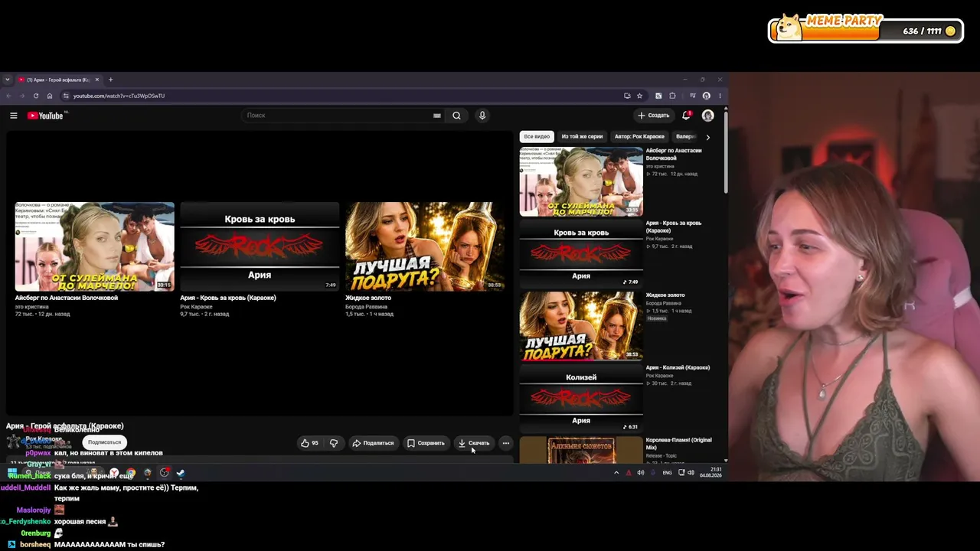The image size is (980, 551).
Task: Like the video with thumbs up 95
Action: pos(309,443)
